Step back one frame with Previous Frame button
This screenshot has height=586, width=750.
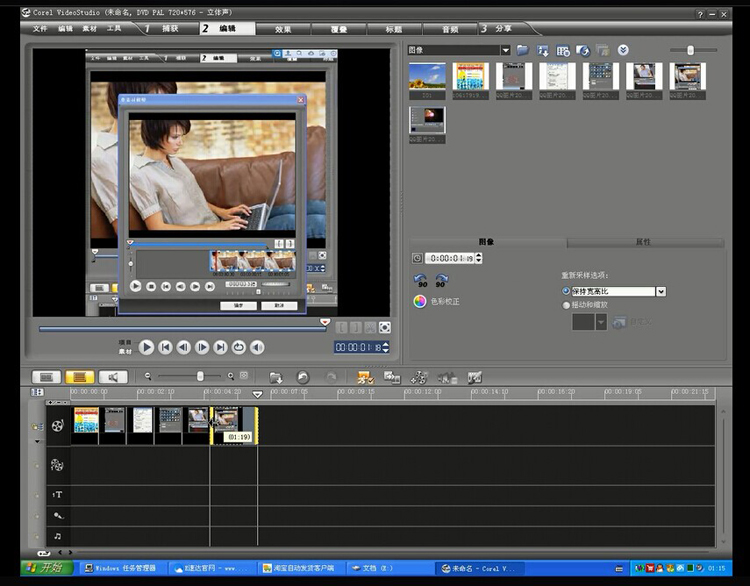click(x=183, y=347)
